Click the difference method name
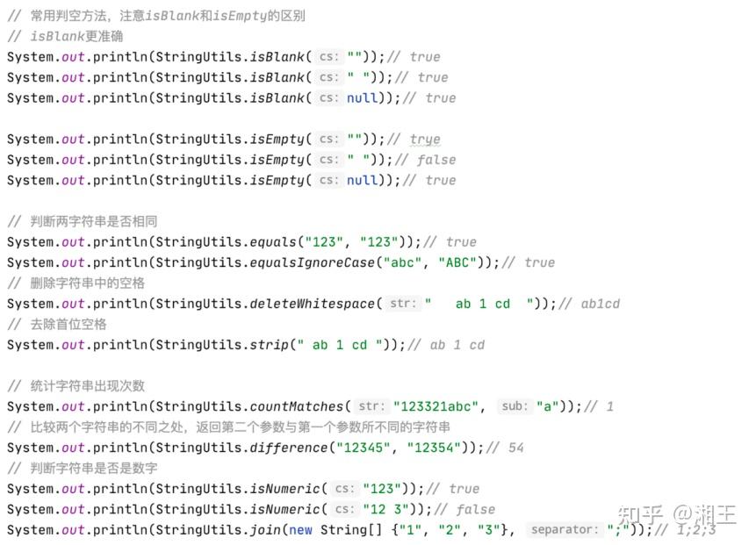Screen dimensions: 756x545 [288, 448]
